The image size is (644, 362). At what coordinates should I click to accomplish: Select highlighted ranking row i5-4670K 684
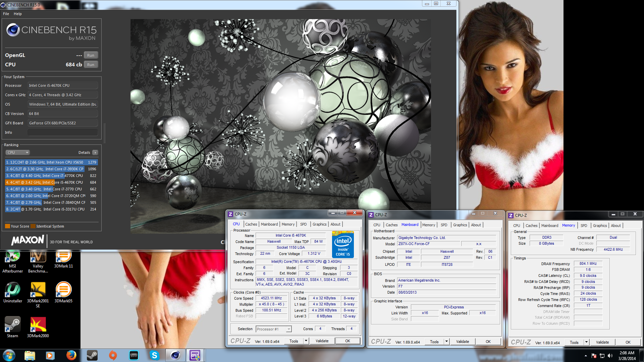tap(51, 182)
